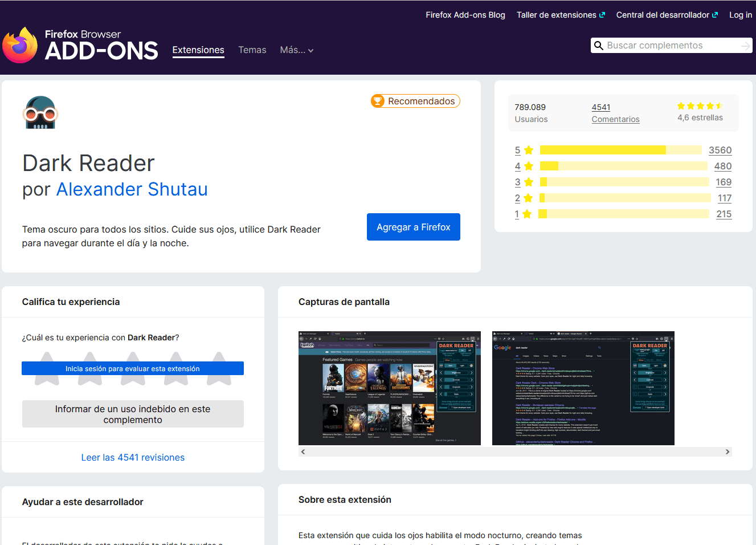Select the first gray rating star
The image size is (756, 545).
(x=46, y=369)
